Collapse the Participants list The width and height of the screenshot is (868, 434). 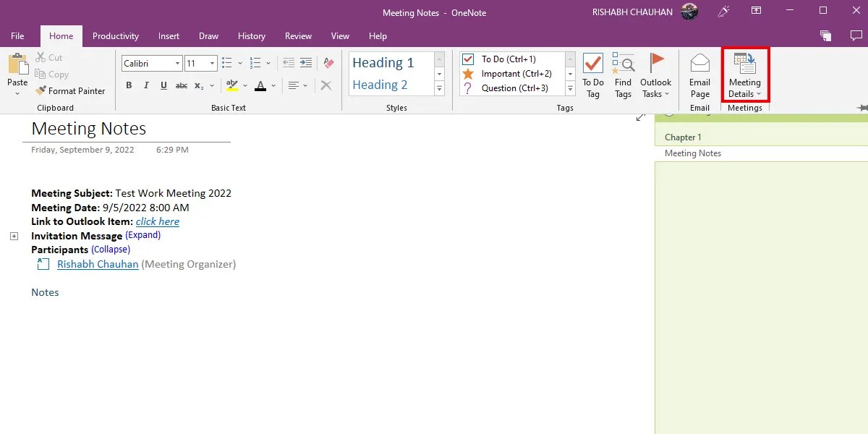pos(110,249)
